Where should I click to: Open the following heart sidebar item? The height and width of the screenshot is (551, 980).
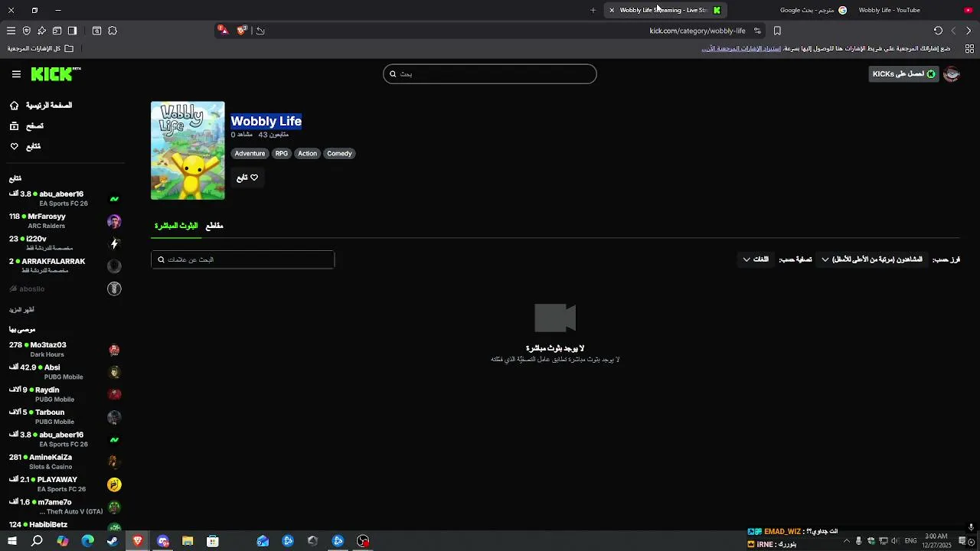(25, 146)
